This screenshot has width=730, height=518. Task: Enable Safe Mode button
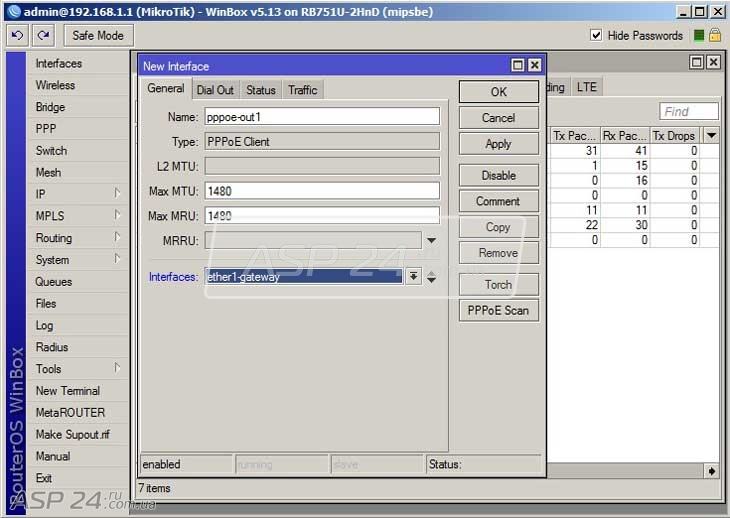coord(98,35)
